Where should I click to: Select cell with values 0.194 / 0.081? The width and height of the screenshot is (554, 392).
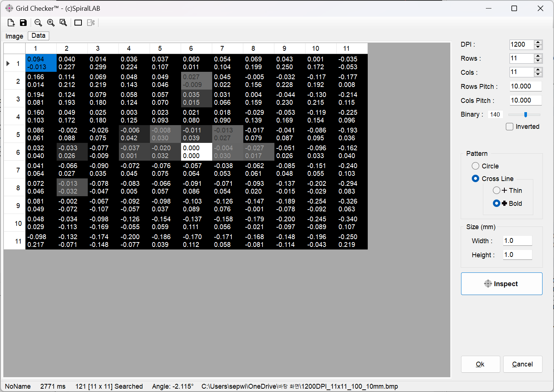pyautogui.click(x=41, y=98)
